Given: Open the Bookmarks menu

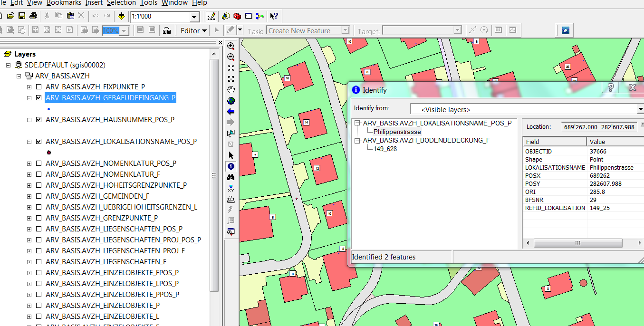Looking at the screenshot, I should click(x=64, y=3).
